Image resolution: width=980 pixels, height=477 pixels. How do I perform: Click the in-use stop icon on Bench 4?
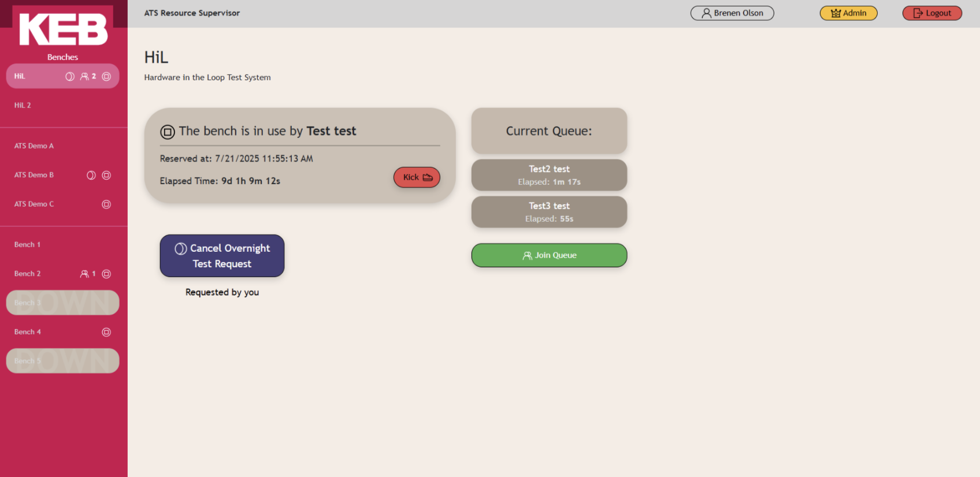106,332
